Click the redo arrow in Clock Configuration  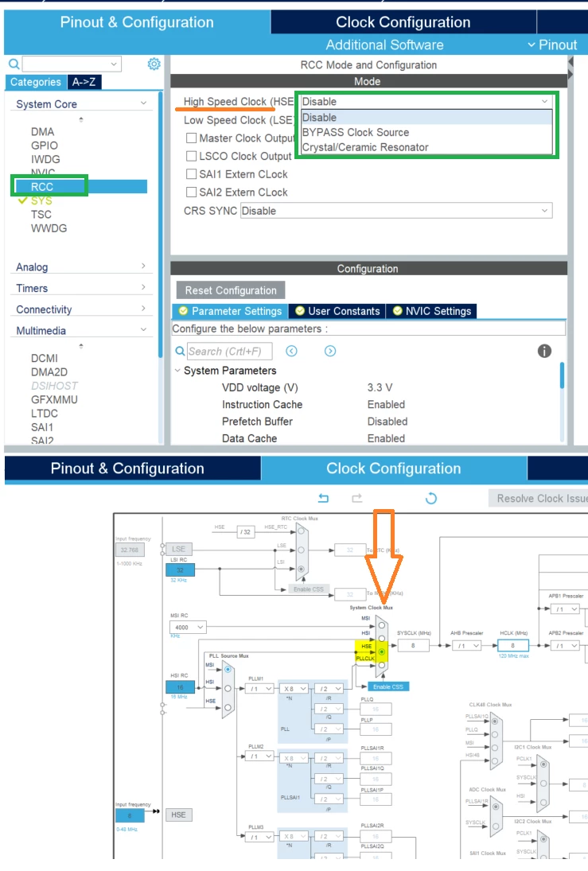pos(356,498)
